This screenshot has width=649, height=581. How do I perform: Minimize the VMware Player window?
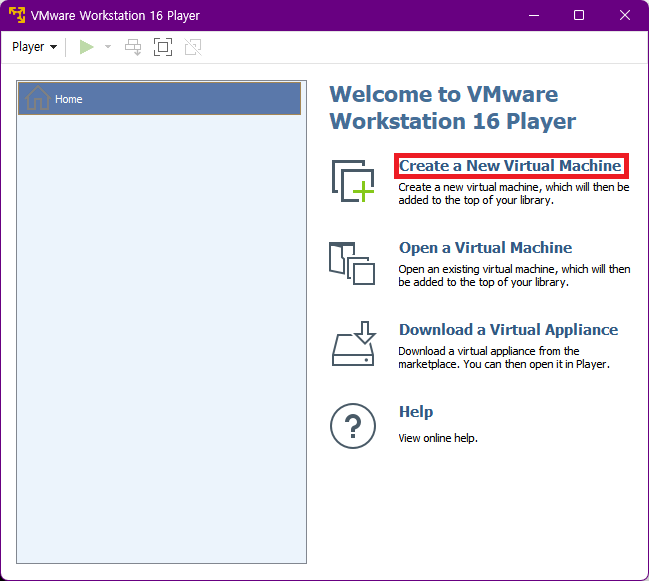[534, 15]
